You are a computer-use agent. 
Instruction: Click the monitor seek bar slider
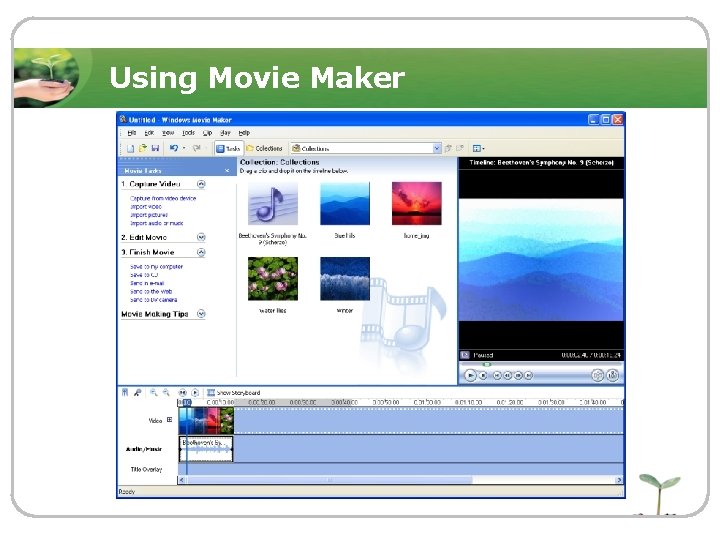point(487,365)
